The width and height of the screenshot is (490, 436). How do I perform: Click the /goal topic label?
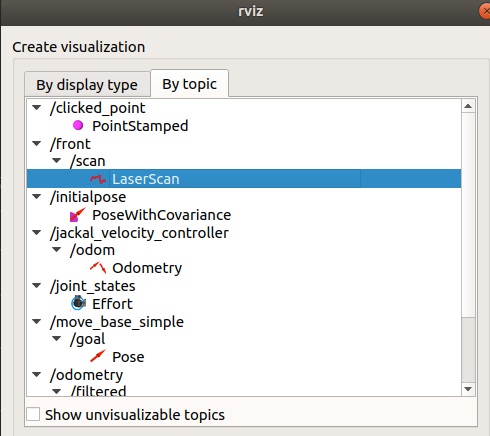(x=87, y=339)
